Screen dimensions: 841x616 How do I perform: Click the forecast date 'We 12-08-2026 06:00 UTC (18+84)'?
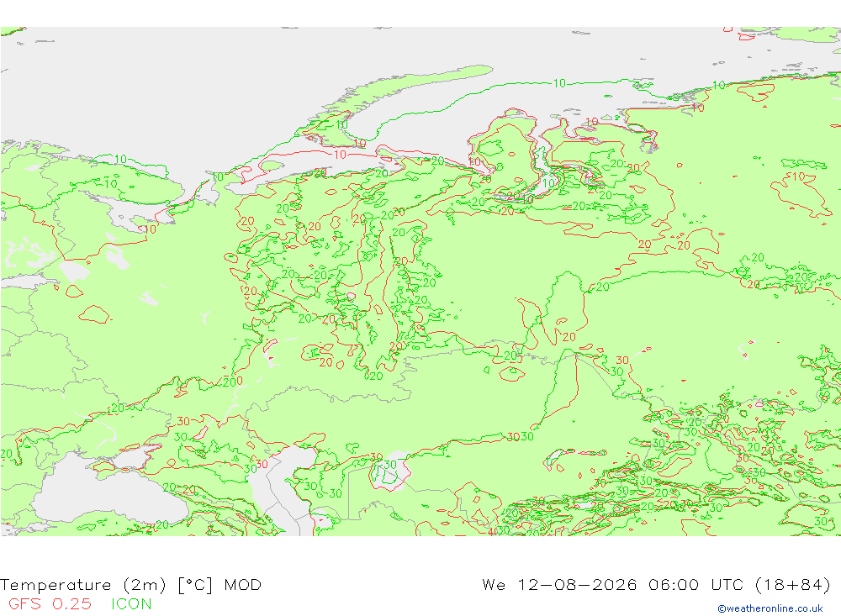(656, 584)
